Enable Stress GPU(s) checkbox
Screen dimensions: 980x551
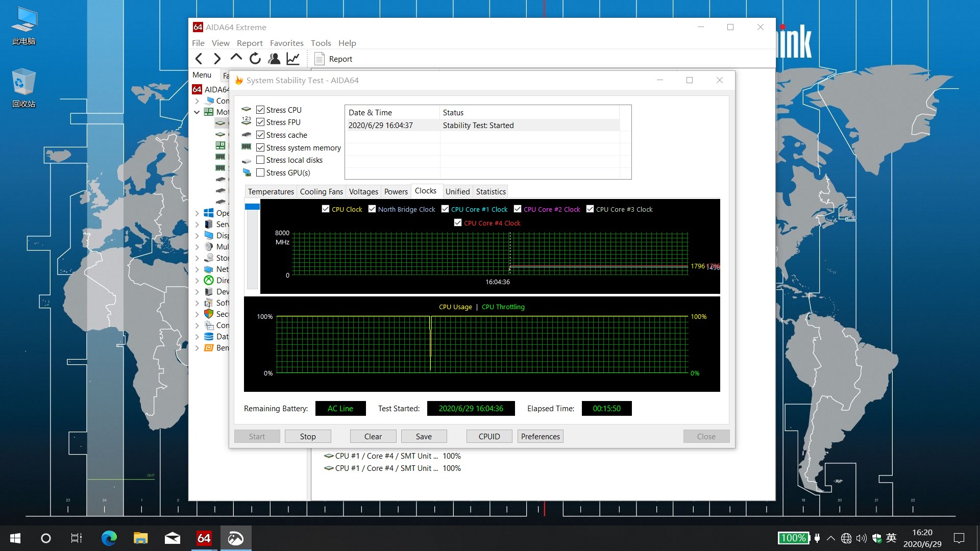[260, 172]
